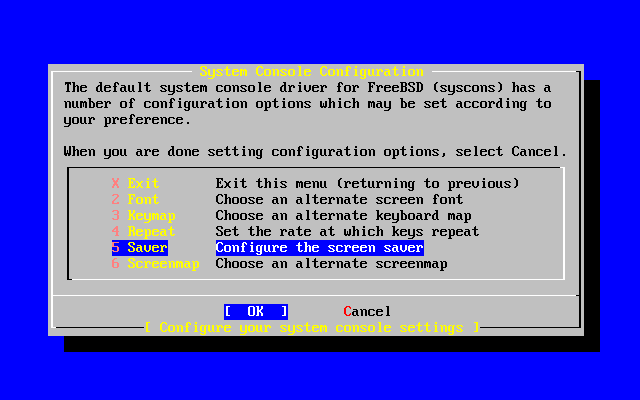This screenshot has width=640, height=400.
Task: Click 'Choose an alternate screenmap' description
Action: pyautogui.click(x=331, y=264)
